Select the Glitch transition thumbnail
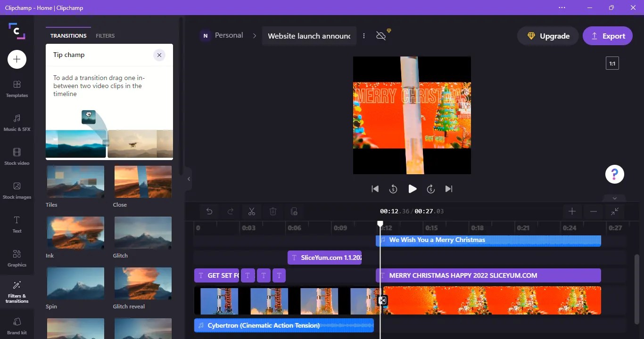The width and height of the screenshot is (644, 339). point(143,233)
